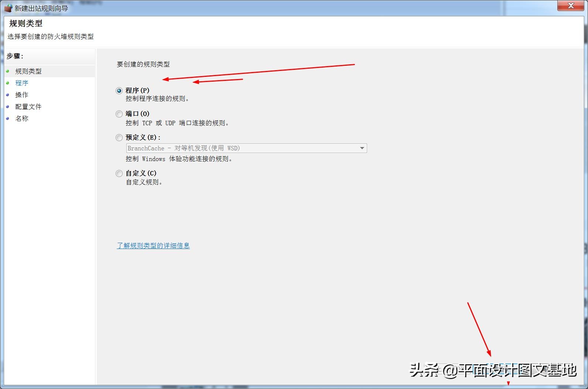
Task: Go to the 规则类型 step
Action: 28,71
